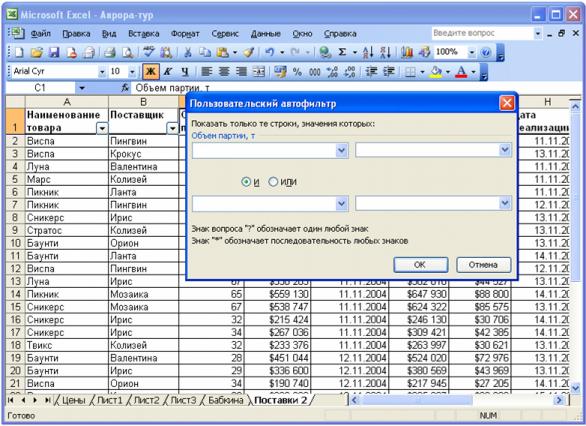
Task: Open the Файл menu
Action: tap(40, 34)
